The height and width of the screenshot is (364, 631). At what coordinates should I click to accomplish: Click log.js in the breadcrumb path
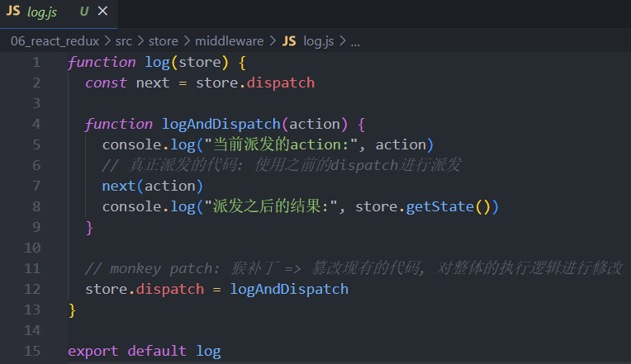tap(320, 40)
